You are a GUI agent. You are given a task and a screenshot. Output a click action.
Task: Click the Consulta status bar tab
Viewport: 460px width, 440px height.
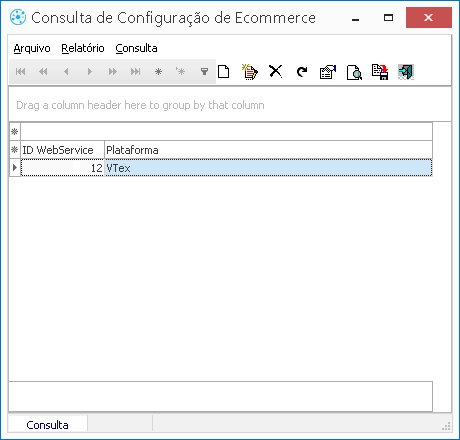(47, 425)
